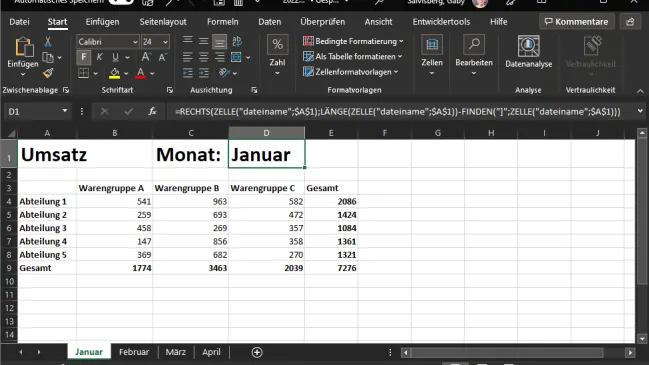649x365 pixels.
Task: Align text to middle icon
Action: tap(203, 41)
